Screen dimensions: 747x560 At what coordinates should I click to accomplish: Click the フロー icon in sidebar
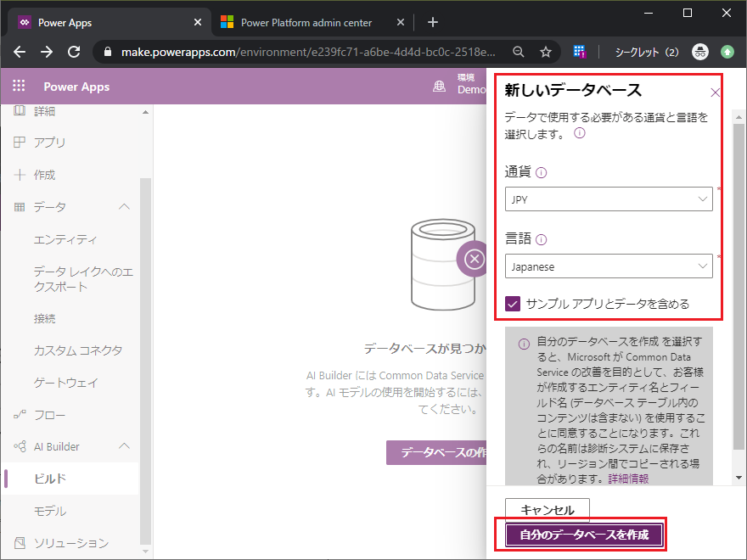pos(20,415)
